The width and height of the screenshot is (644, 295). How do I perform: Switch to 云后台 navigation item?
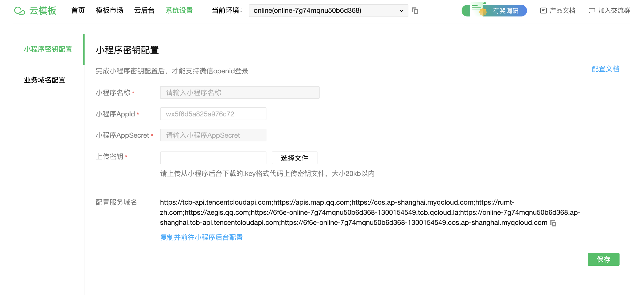[144, 11]
